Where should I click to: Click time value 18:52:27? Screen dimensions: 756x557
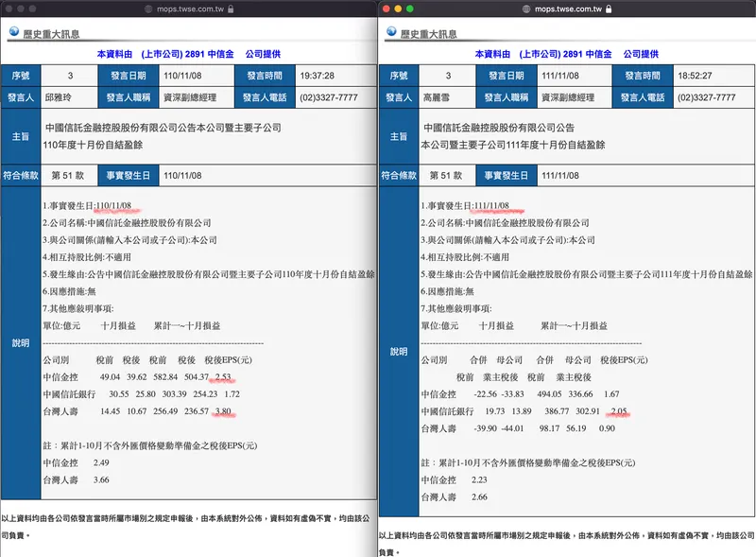[x=695, y=76]
